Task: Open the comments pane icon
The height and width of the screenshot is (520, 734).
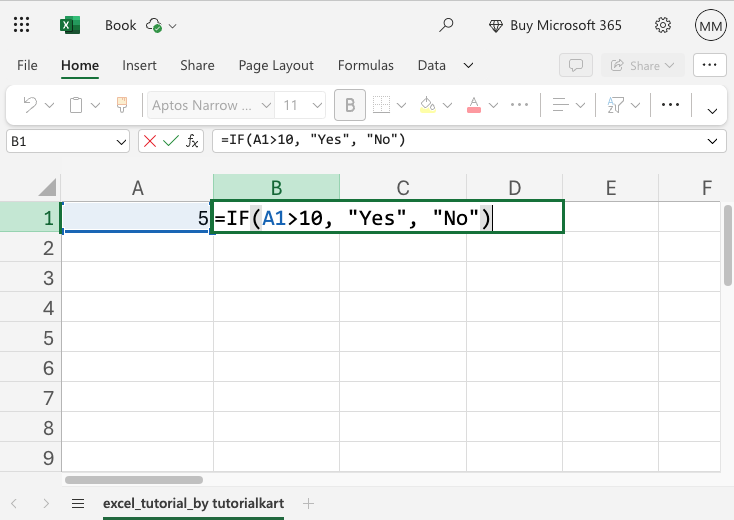Action: click(x=575, y=65)
